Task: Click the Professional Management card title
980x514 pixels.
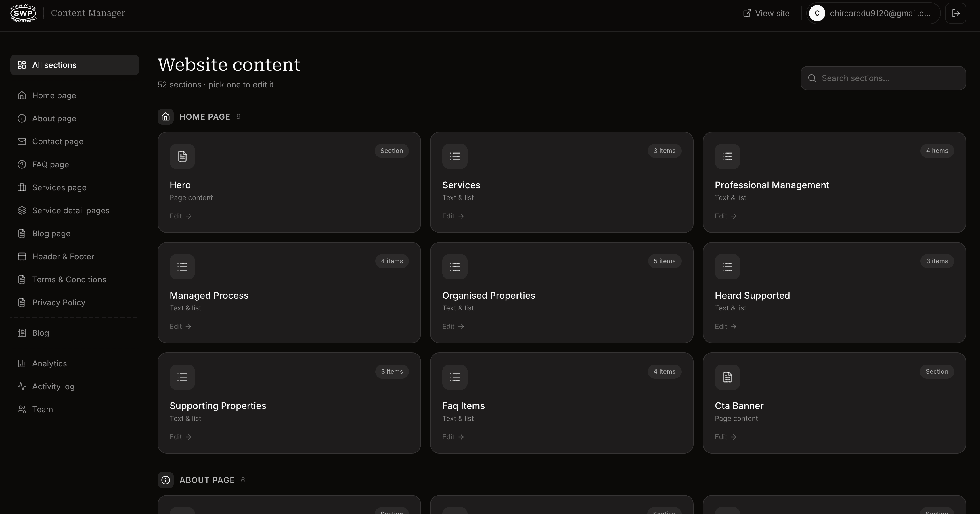Action: click(772, 185)
